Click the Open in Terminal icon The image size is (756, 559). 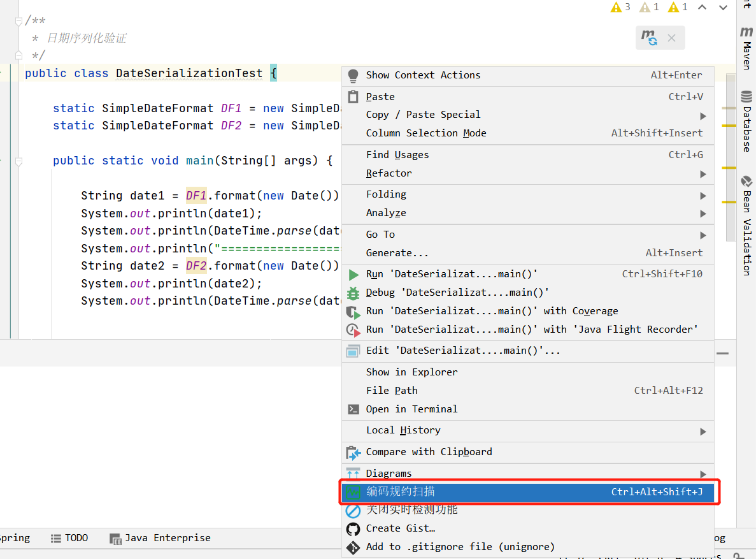(x=353, y=409)
